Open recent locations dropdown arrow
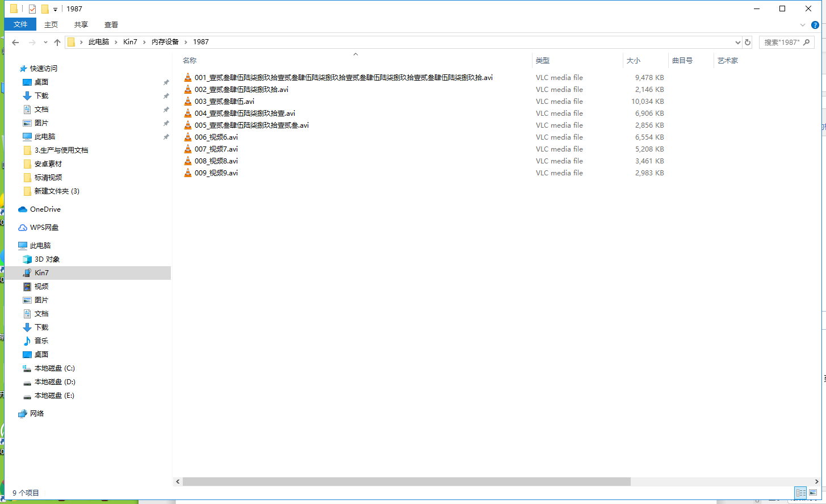The height and width of the screenshot is (504, 826). 45,42
